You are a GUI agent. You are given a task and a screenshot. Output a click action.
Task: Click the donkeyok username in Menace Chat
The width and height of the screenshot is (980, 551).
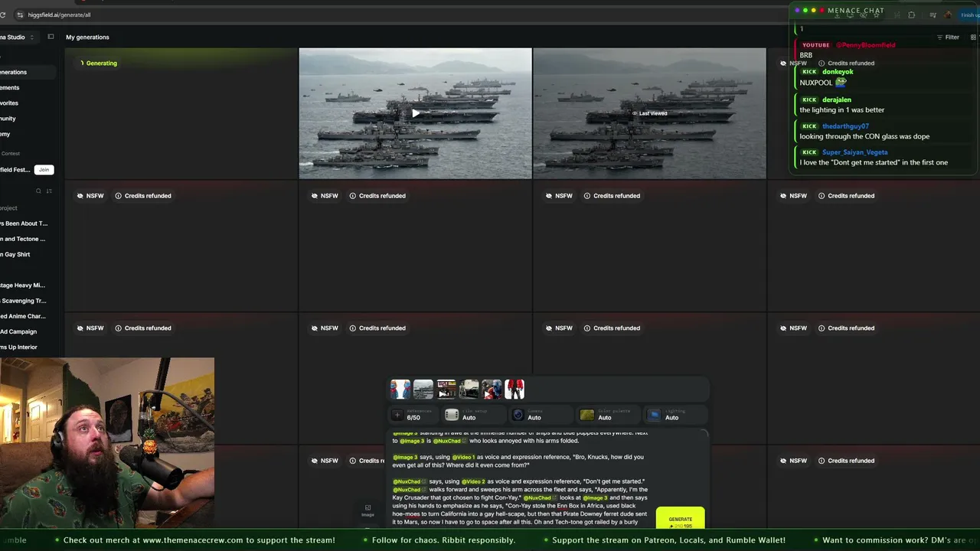pos(838,72)
